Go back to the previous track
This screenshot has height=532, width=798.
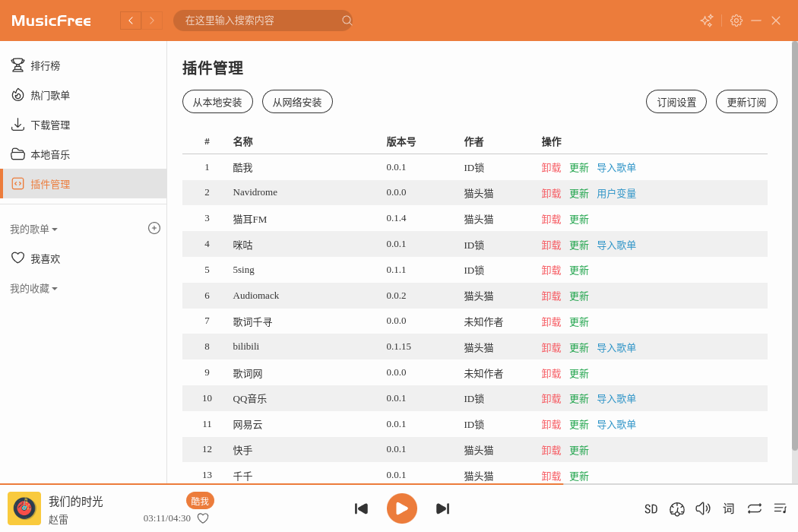click(362, 508)
